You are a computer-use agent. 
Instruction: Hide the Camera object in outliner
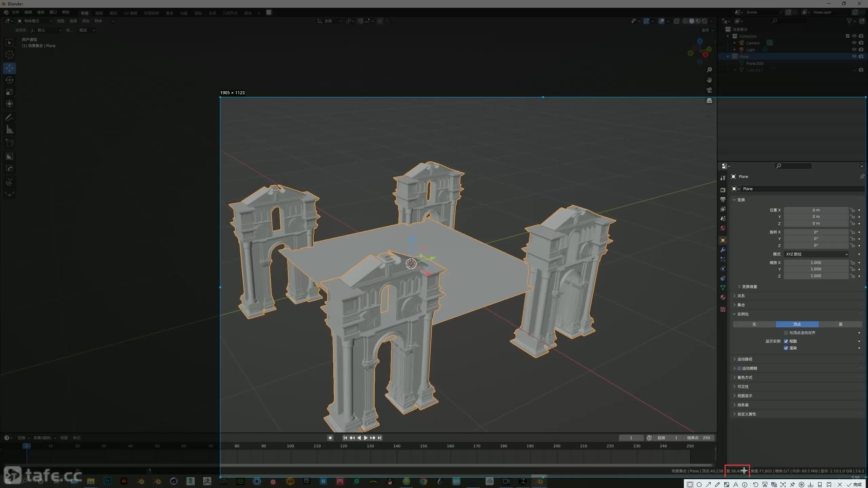(x=854, y=43)
